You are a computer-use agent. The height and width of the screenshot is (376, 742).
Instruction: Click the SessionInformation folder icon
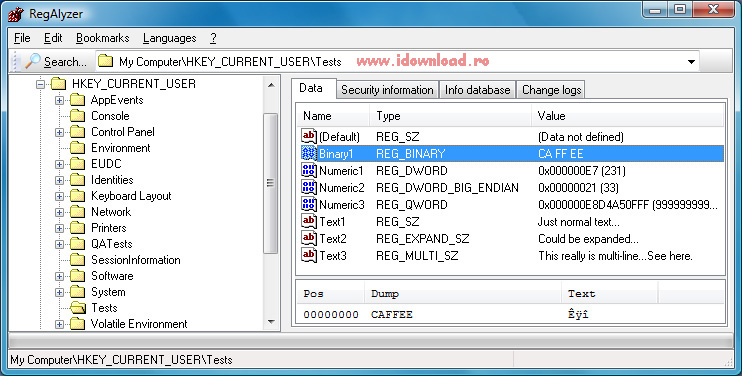pyautogui.click(x=78, y=260)
